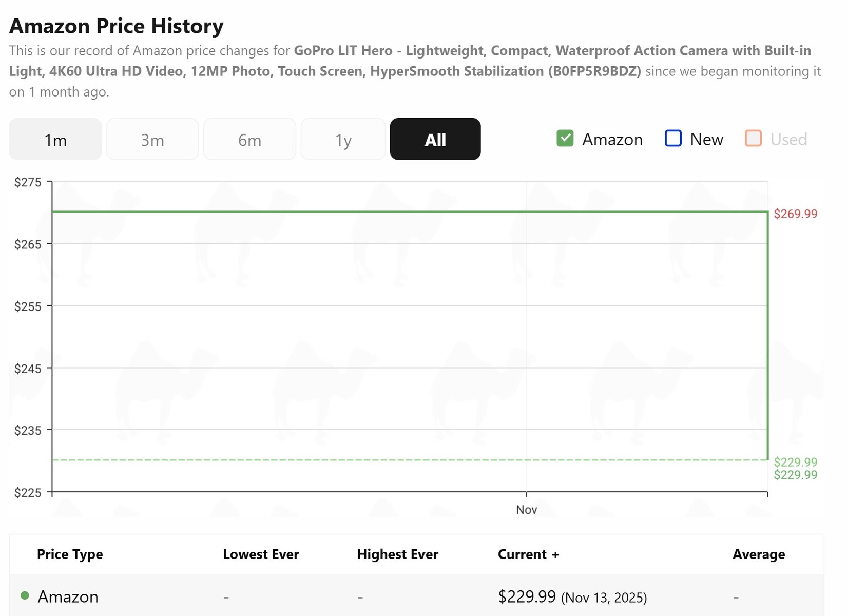Viewport: 847px width, 616px height.
Task: Toggle the Used price checkbox
Action: click(753, 139)
